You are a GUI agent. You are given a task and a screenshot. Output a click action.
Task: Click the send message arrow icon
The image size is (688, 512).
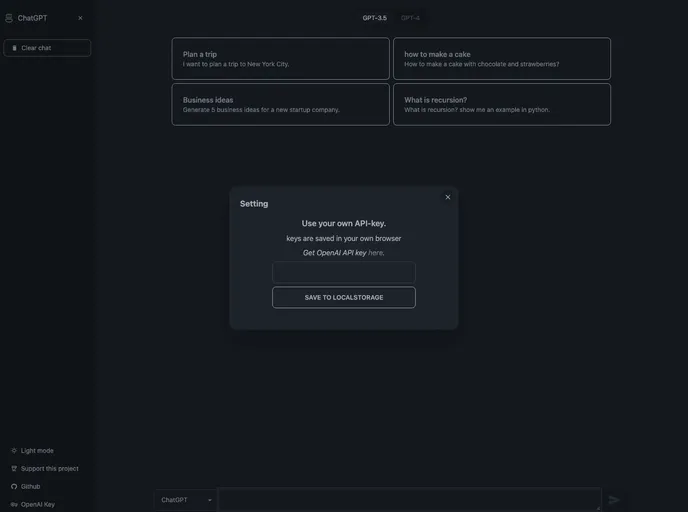tap(614, 500)
